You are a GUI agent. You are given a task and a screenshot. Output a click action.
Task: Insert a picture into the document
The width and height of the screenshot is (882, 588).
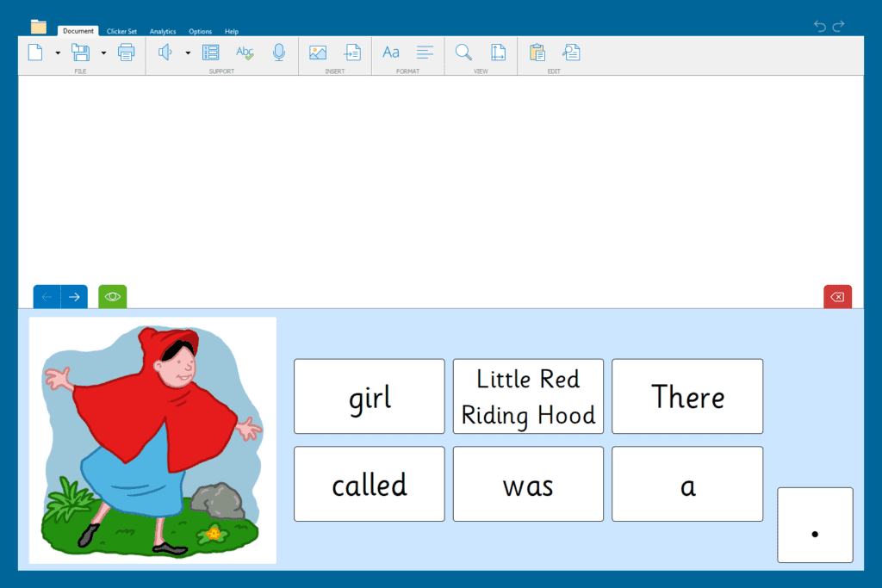318,53
